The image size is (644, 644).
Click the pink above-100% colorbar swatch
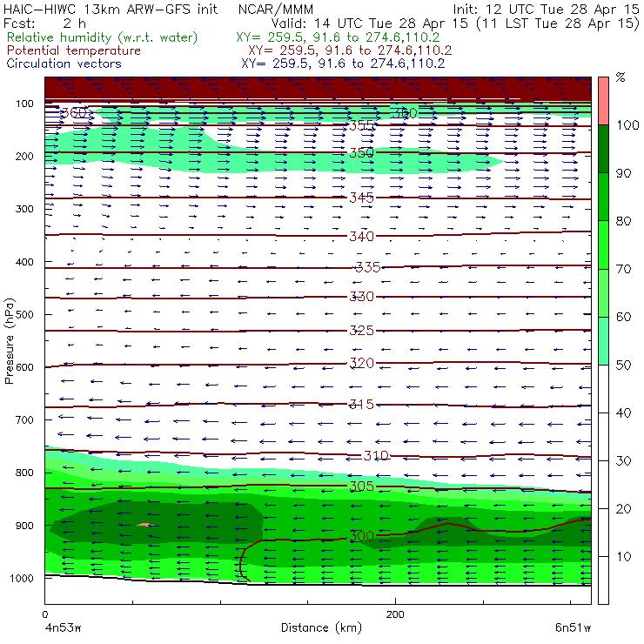[603, 101]
